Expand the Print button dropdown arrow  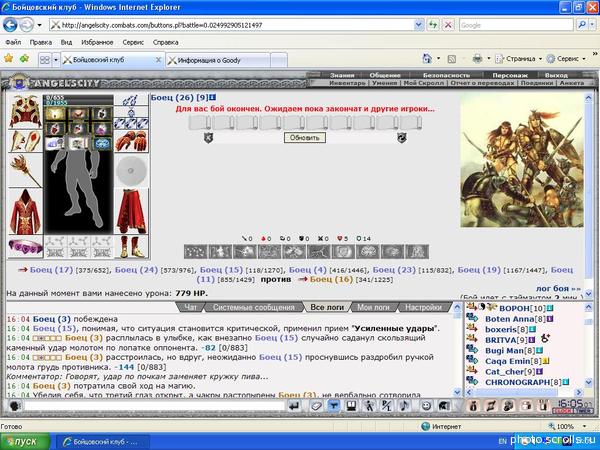(x=488, y=59)
